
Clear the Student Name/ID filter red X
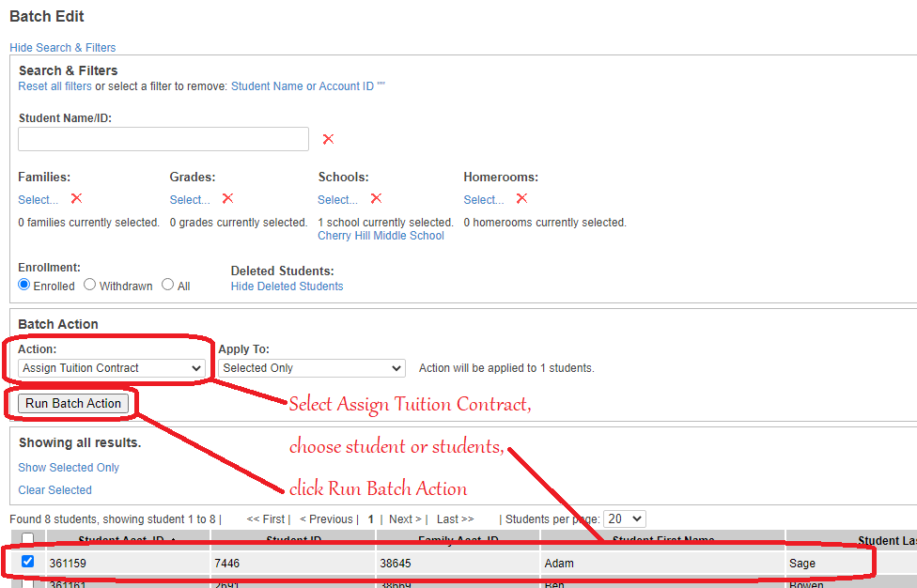coord(328,139)
